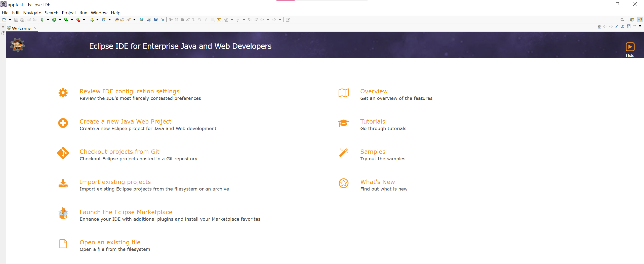
Task: Open the Run configurations dropdown arrow
Action: click(x=60, y=20)
